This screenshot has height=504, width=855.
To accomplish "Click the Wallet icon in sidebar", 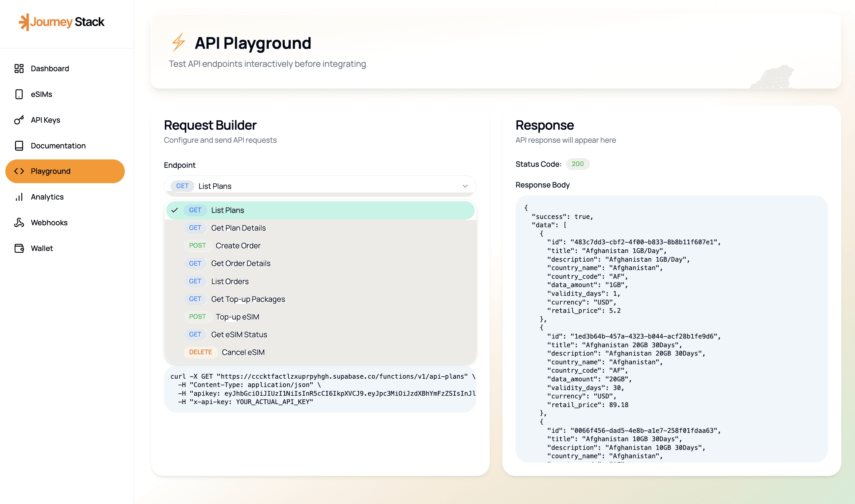I will click(x=19, y=248).
